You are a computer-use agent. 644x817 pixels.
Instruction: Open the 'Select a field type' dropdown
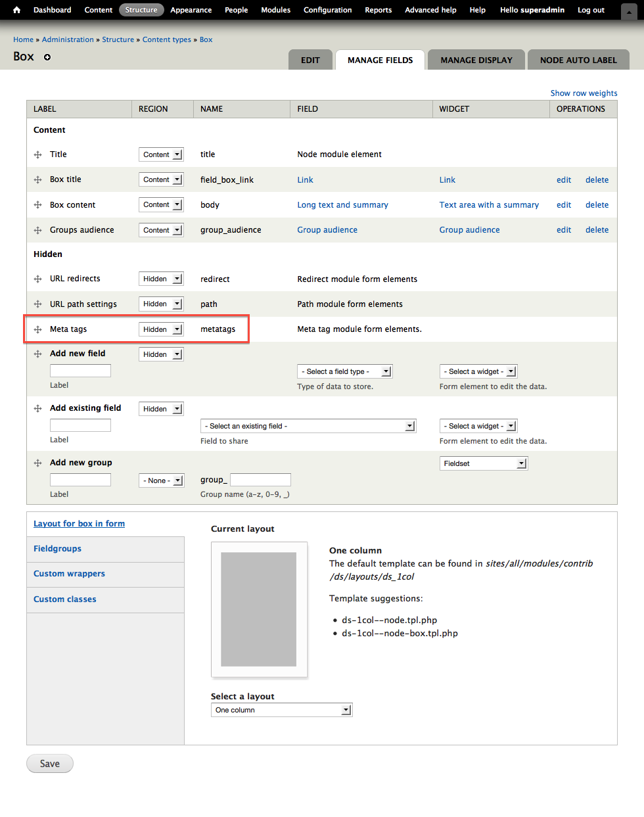[344, 371]
